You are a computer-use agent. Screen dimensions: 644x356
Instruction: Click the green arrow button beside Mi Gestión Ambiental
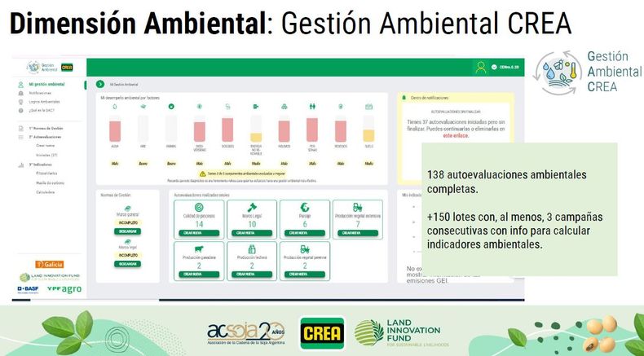100,84
